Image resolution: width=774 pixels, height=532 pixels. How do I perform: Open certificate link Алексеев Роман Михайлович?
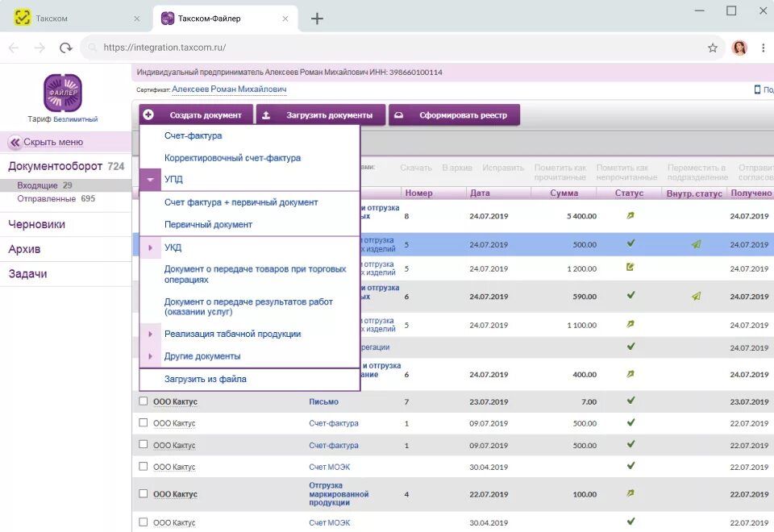coord(229,89)
